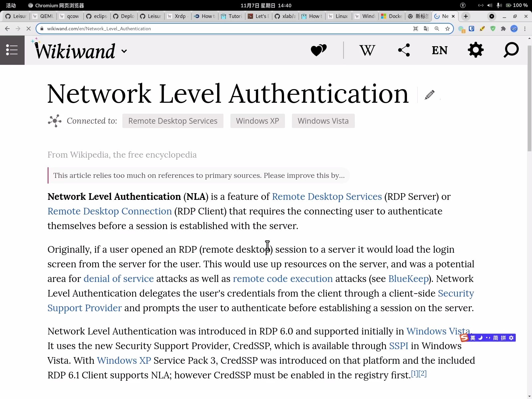The image size is (532, 399).
Task: Click the page vertical scrollbar thumb
Action: pos(529,98)
